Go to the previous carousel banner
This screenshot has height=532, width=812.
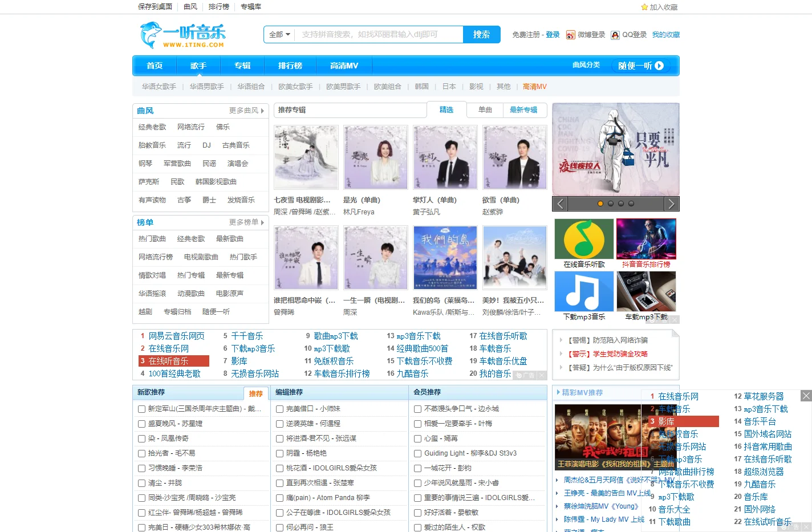tap(560, 204)
